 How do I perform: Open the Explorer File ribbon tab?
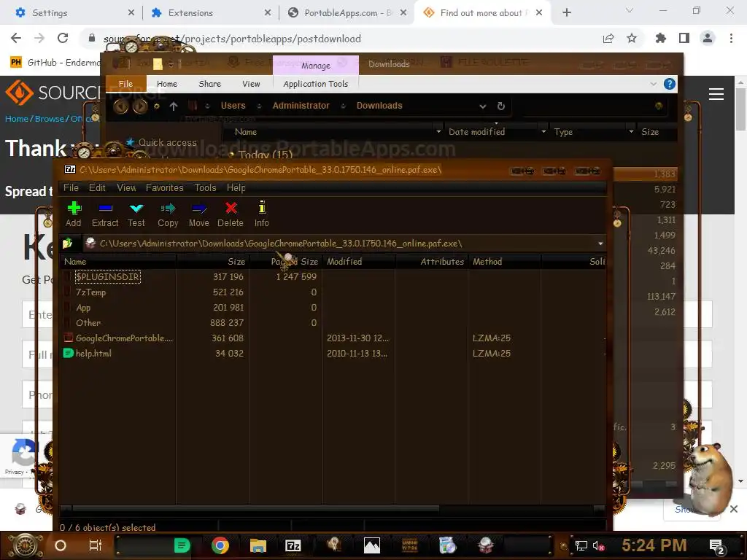coord(125,84)
